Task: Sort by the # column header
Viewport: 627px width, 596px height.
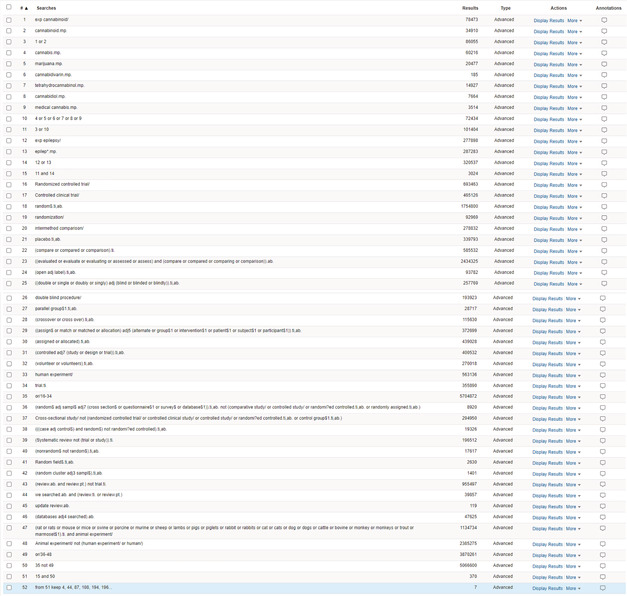Action: (24, 8)
